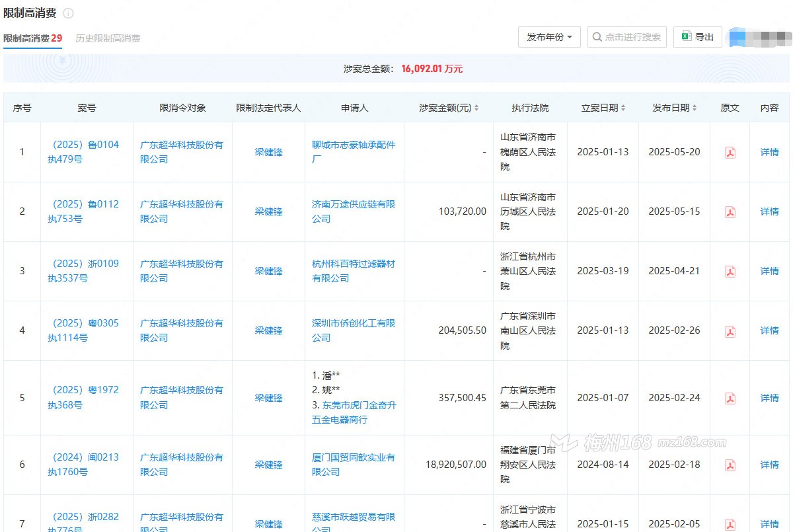View 详情 for row 4
Viewport: 793px width, 532px height.
point(770,330)
